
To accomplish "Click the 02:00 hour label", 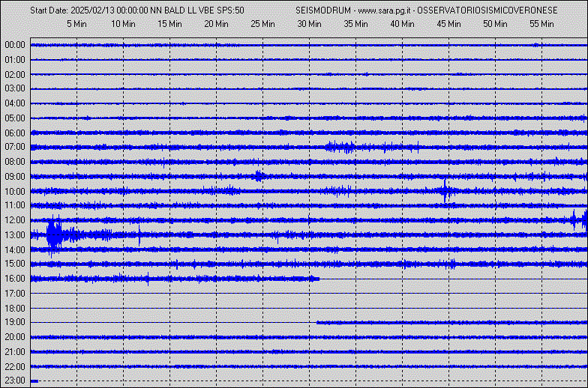I will (15, 75).
